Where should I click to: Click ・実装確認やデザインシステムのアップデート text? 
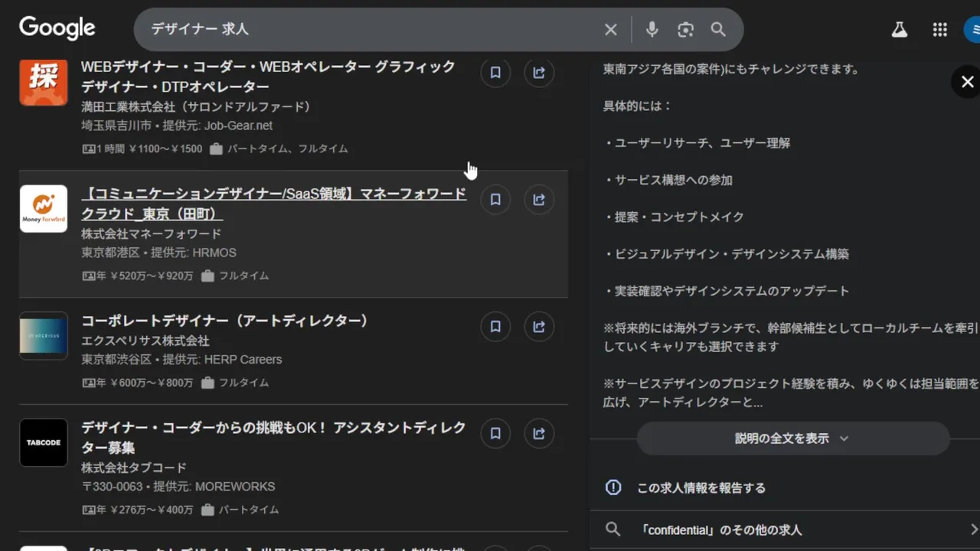(x=726, y=292)
